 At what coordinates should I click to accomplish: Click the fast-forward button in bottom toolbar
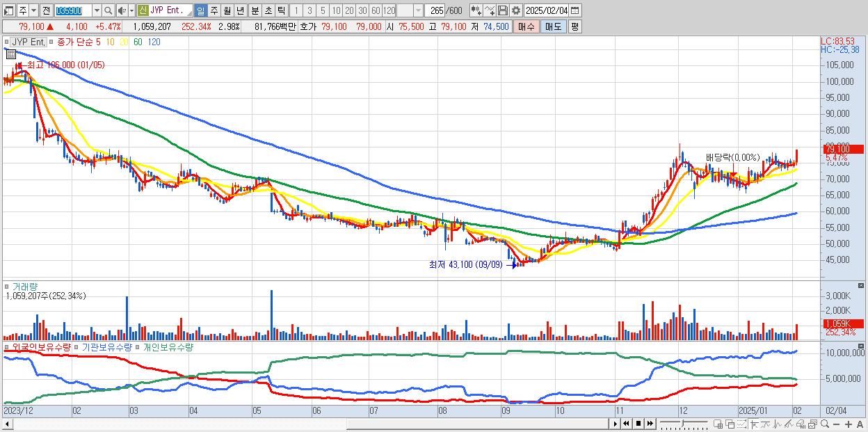[650, 424]
